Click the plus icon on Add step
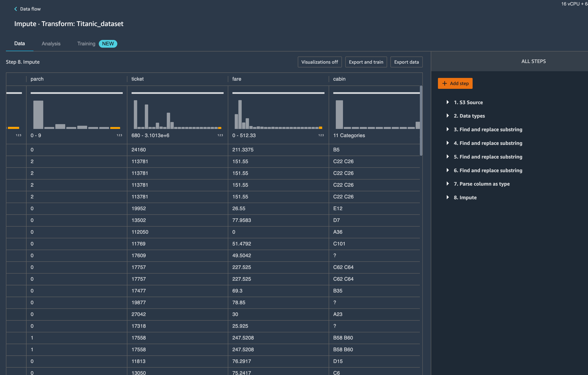Screen dimensions: 588x375 [445, 83]
